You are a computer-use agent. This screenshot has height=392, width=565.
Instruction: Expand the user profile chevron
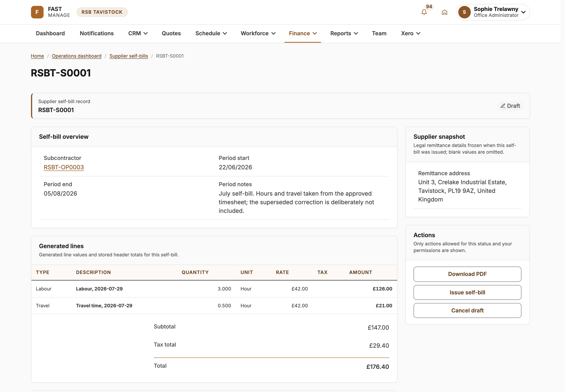tap(523, 12)
